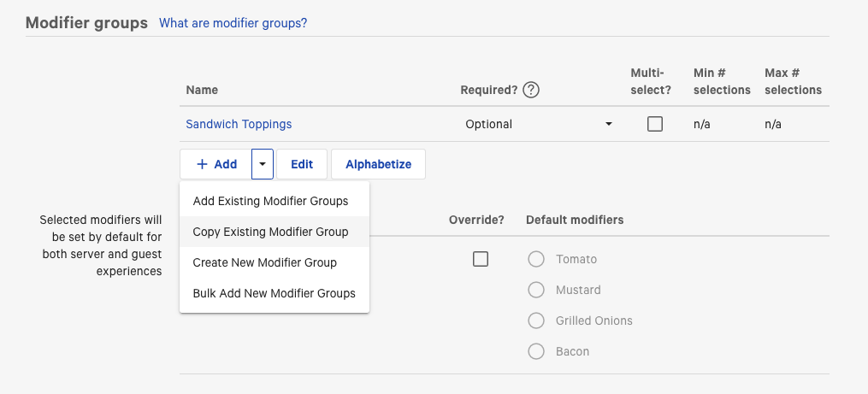Choose Bulk Add New Modifier Groups item
This screenshot has width=868, height=394.
pyautogui.click(x=274, y=293)
